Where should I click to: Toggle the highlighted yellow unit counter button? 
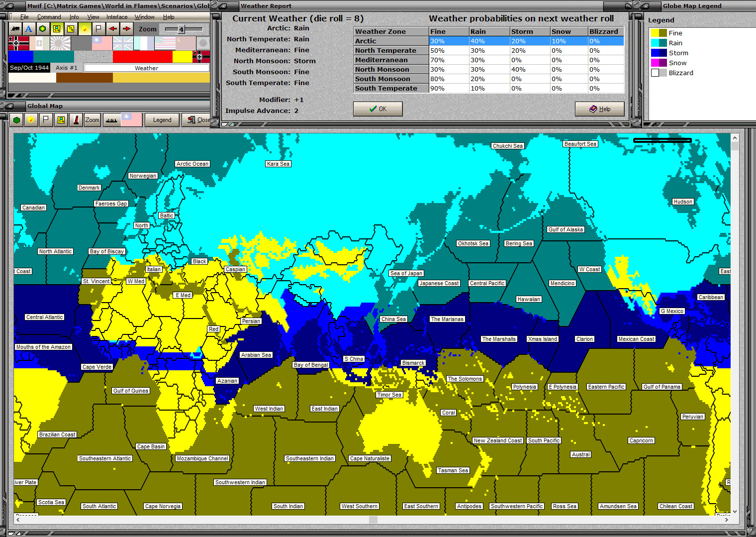tap(57, 29)
